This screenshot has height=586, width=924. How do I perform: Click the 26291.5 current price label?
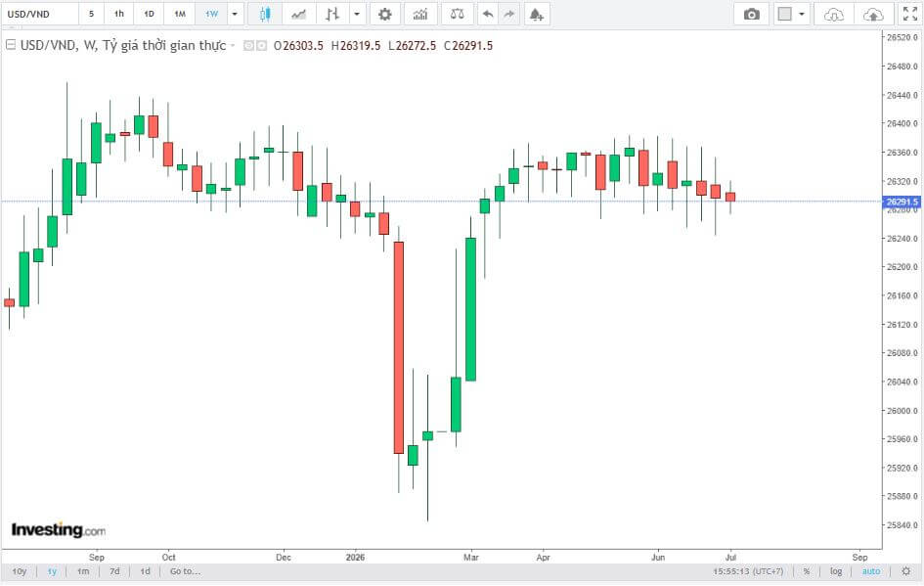902,202
